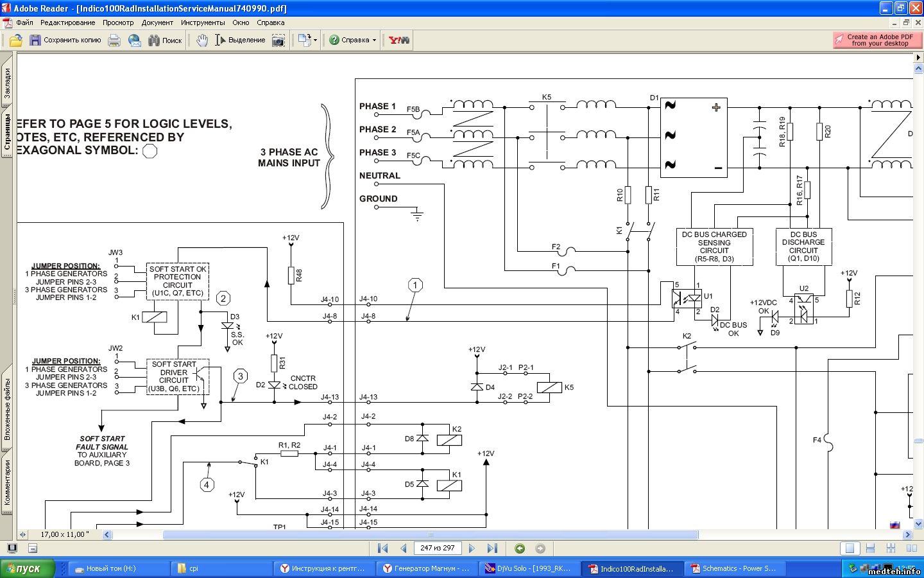Click the Print icon in the toolbar
Viewport: 924px width, 578px height.
114,40
